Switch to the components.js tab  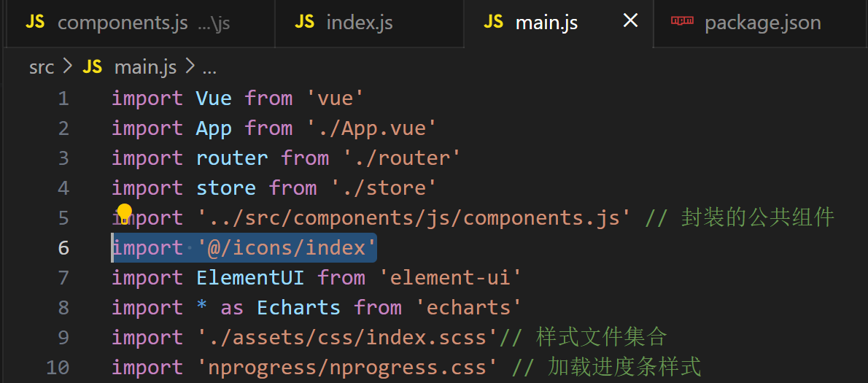[x=122, y=23]
